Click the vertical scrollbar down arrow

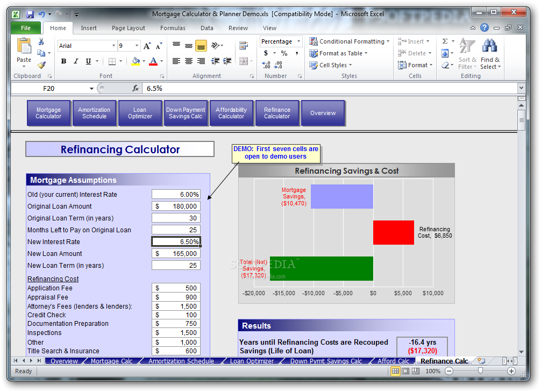tap(521, 352)
